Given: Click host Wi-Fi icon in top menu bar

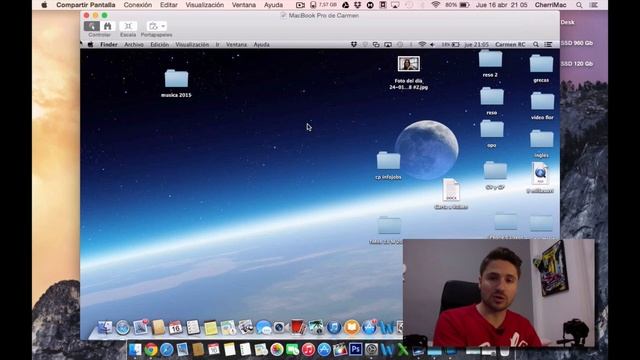Looking at the screenshot, I should [x=436, y=5].
